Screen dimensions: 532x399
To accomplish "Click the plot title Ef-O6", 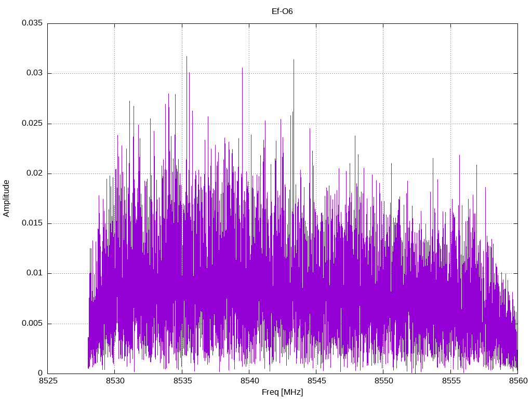I will [x=282, y=11].
